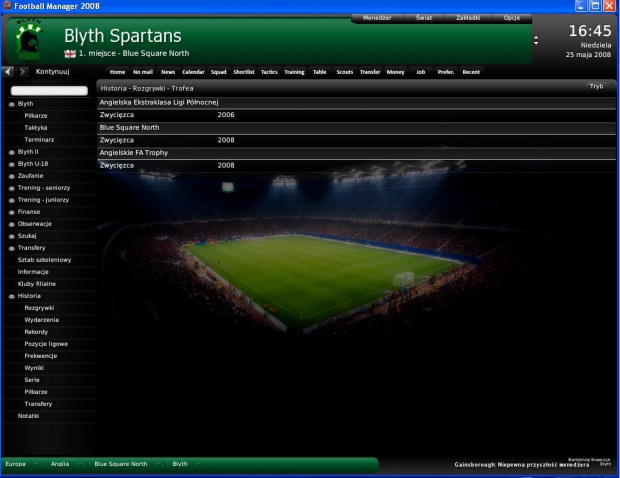The height and width of the screenshot is (478, 620).
Task: Open the Table toolbar shortcut
Action: pyautogui.click(x=319, y=72)
